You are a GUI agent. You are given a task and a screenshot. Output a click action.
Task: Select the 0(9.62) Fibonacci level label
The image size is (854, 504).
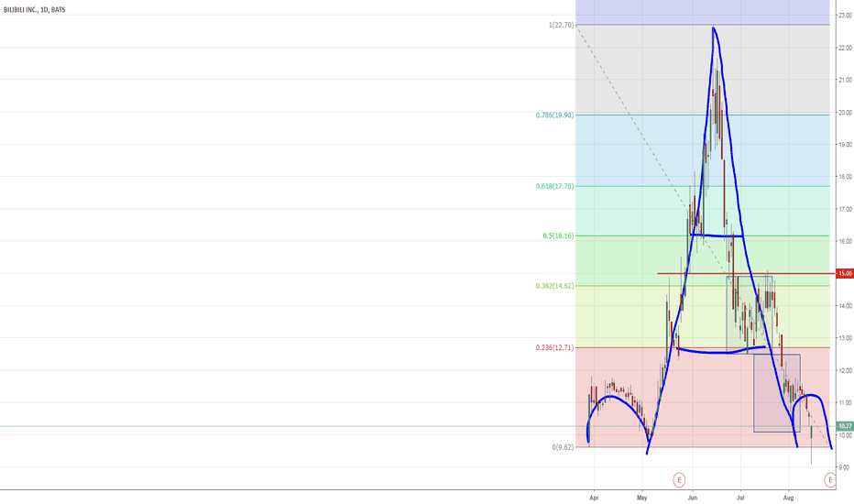coord(563,447)
